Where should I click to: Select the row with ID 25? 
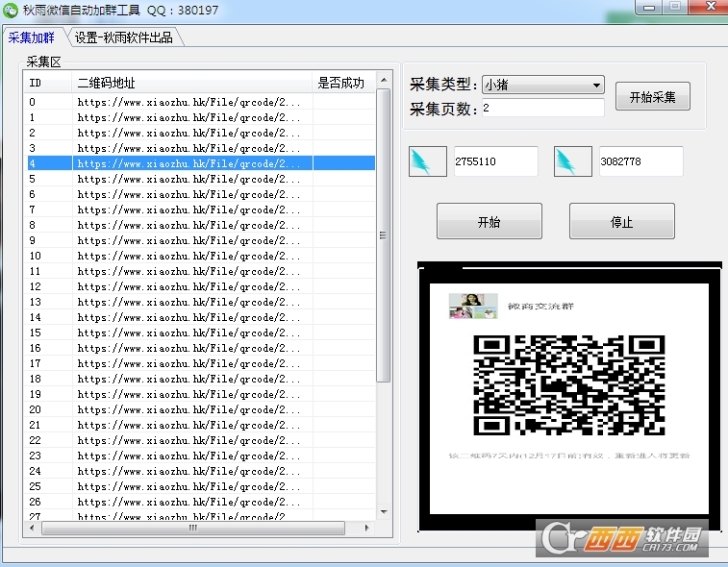pos(200,486)
